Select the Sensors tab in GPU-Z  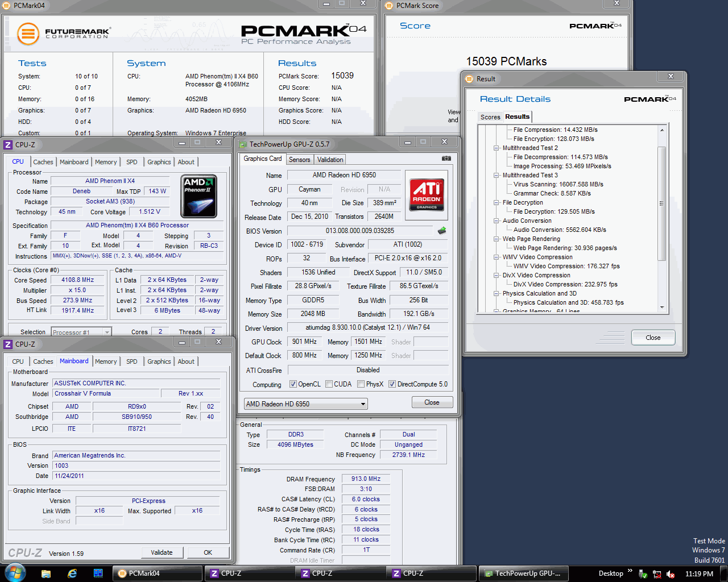[x=299, y=160]
